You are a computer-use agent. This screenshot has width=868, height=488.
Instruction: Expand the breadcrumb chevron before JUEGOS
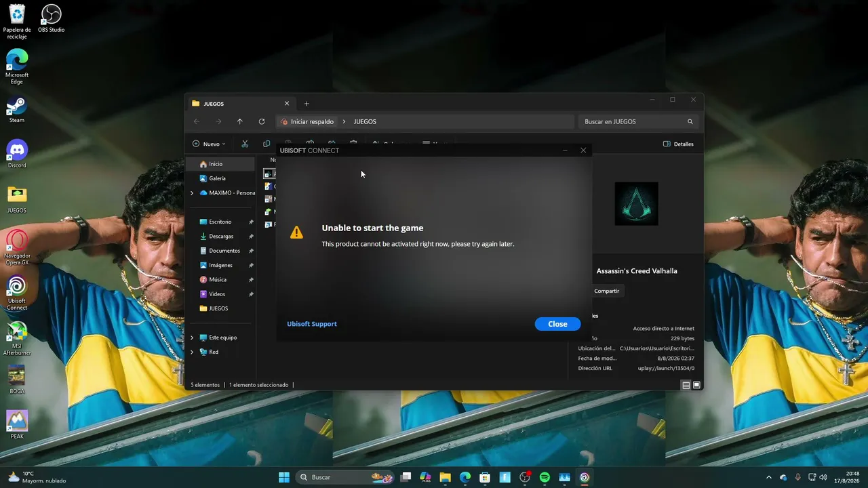344,122
